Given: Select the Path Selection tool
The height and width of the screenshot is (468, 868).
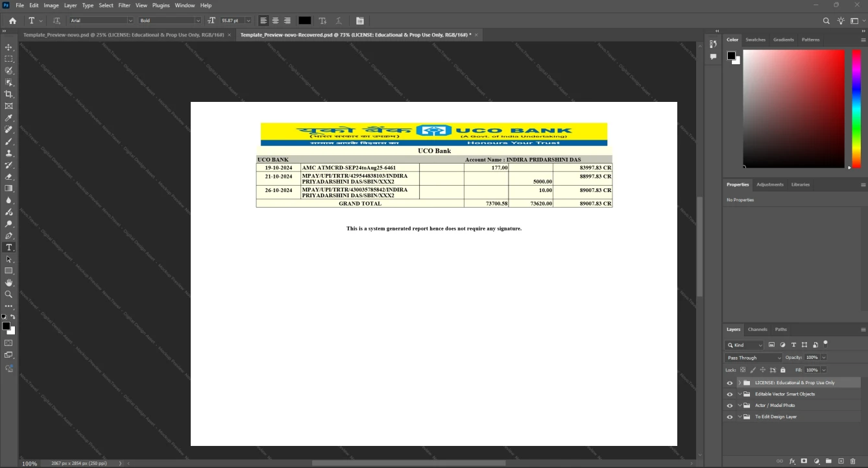Looking at the screenshot, I should tap(8, 259).
